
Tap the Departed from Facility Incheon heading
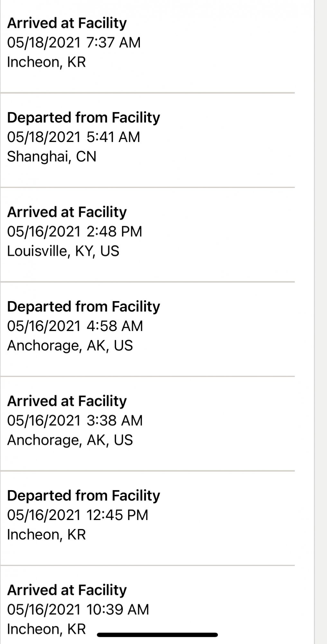click(x=84, y=496)
